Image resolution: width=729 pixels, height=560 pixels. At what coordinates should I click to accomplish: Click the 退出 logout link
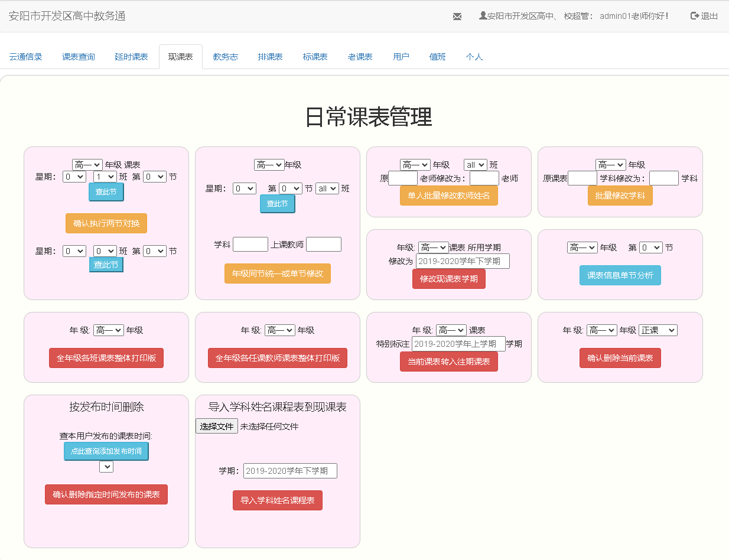tap(704, 16)
